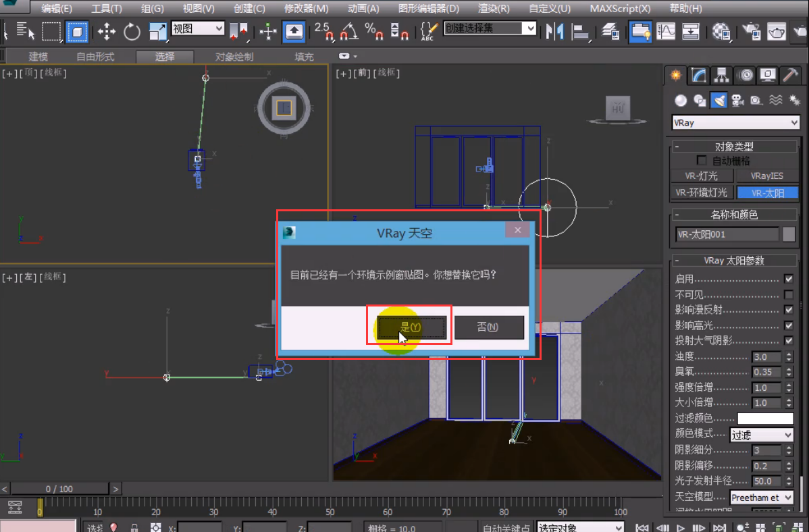Open the Hierarchy panel tab
The width and height of the screenshot is (809, 532).
tap(722, 75)
